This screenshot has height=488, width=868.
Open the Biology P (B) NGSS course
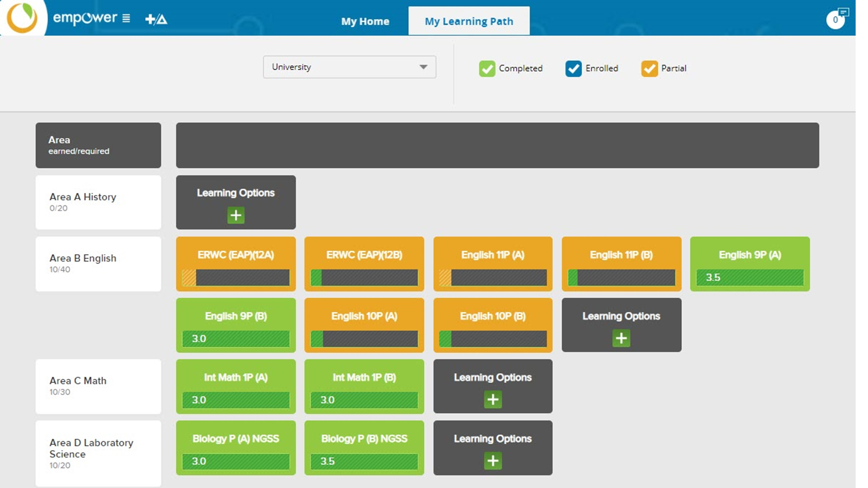pos(364,439)
